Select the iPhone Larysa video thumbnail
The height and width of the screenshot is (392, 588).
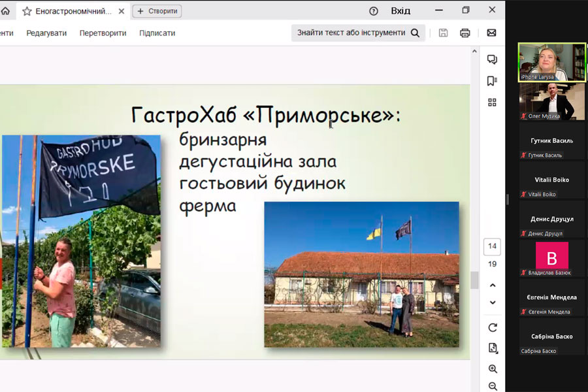(x=551, y=62)
